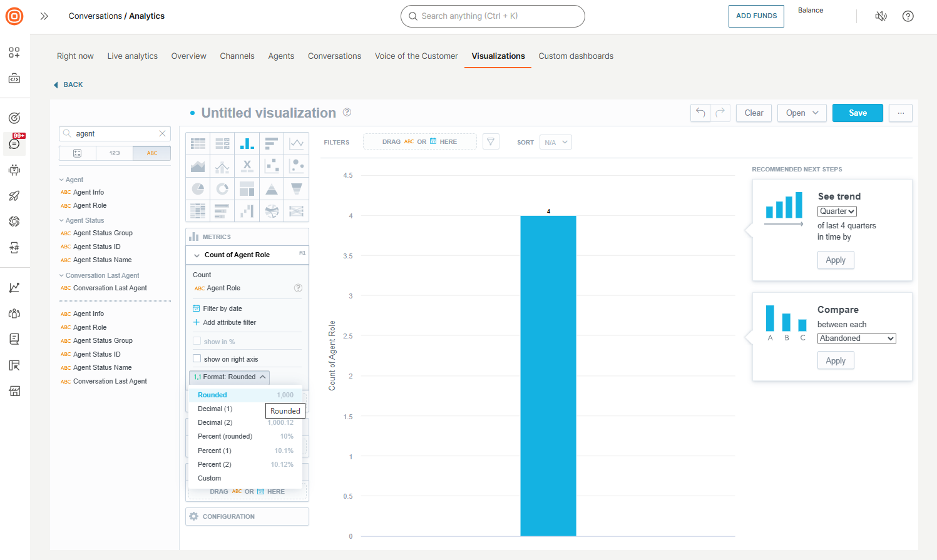Switch to the line chart visualization

click(x=297, y=143)
